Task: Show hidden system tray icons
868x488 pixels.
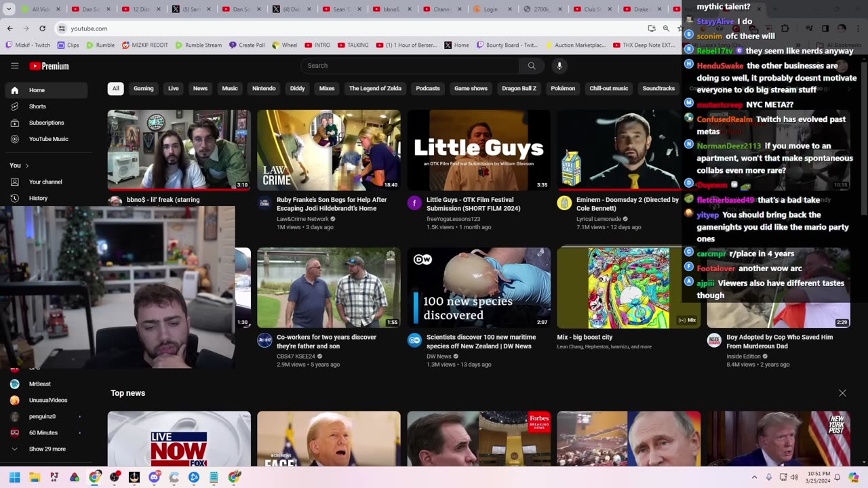Action: [x=753, y=477]
